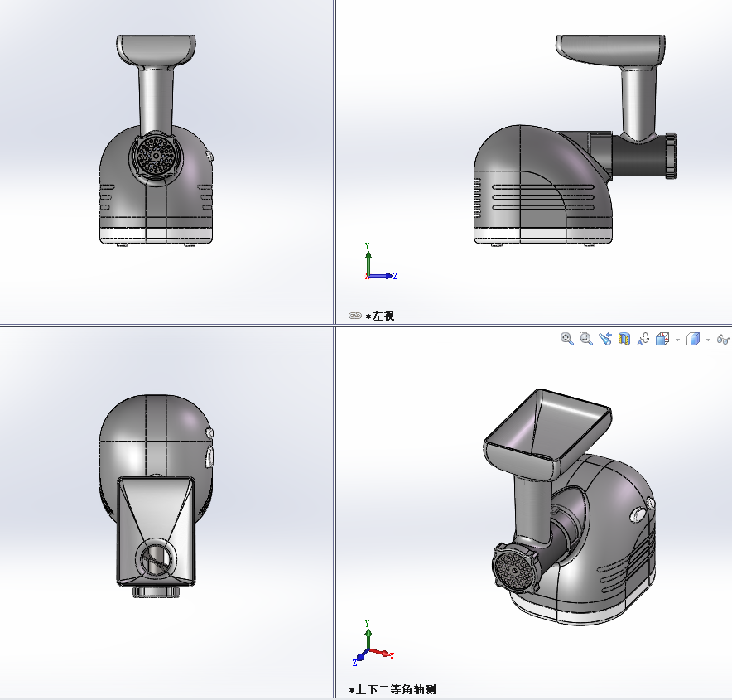This screenshot has width=732, height=700.
Task: Click the Previous View icon
Action: pyautogui.click(x=605, y=339)
